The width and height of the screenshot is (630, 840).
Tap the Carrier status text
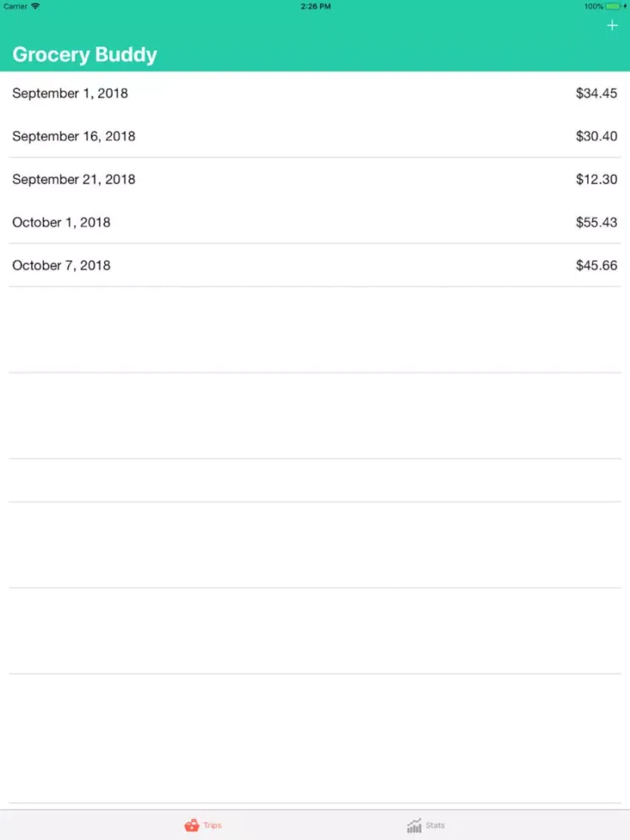pyautogui.click(x=15, y=7)
